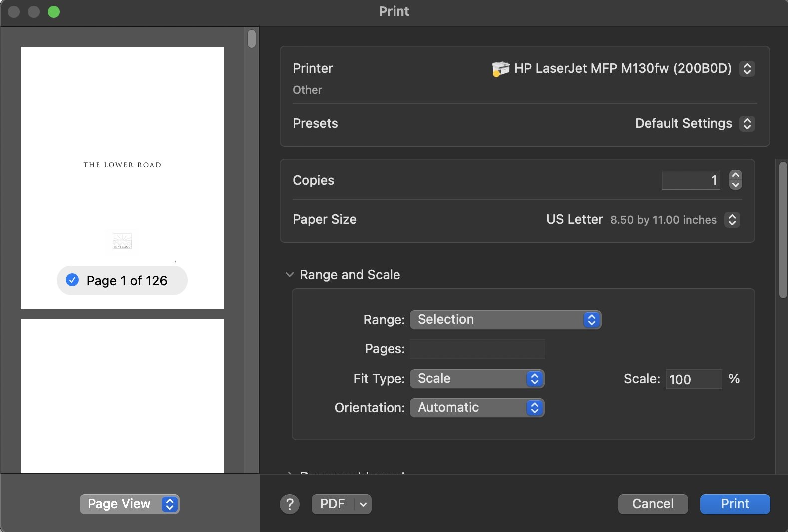The width and height of the screenshot is (788, 532).
Task: Click the Scale percentage field
Action: tap(693, 379)
